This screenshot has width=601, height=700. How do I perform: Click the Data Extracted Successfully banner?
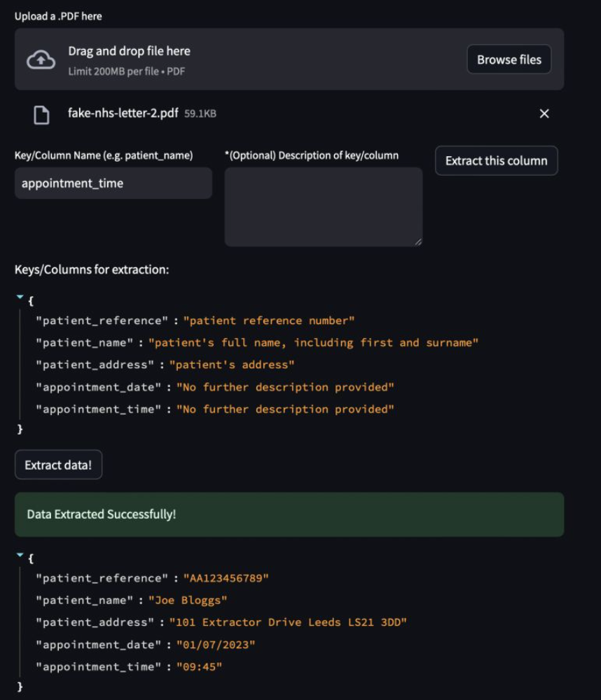click(289, 514)
